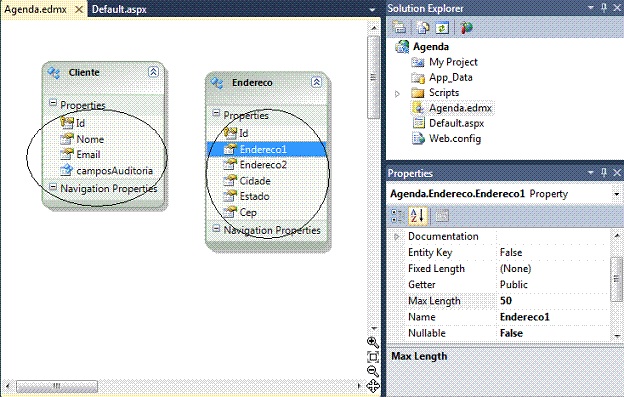Toggle Categorized view in Properties panel
The width and height of the screenshot is (624, 397).
(398, 216)
